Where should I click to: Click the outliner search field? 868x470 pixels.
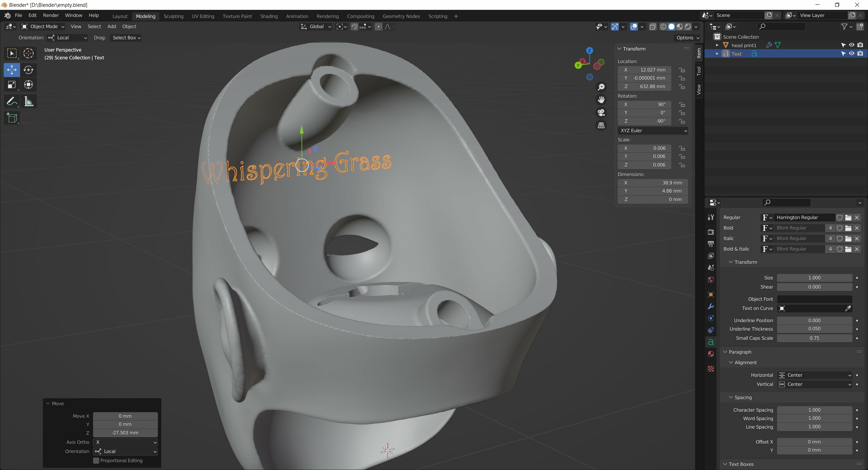(781, 26)
